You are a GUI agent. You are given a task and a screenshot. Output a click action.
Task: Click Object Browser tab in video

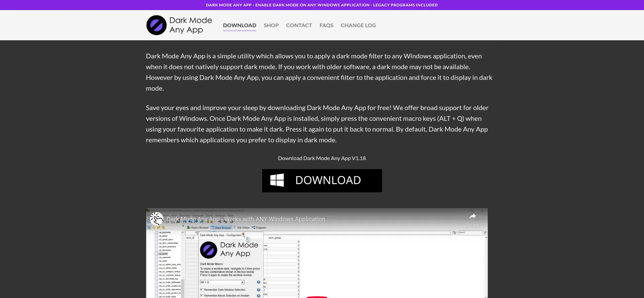[198, 228]
